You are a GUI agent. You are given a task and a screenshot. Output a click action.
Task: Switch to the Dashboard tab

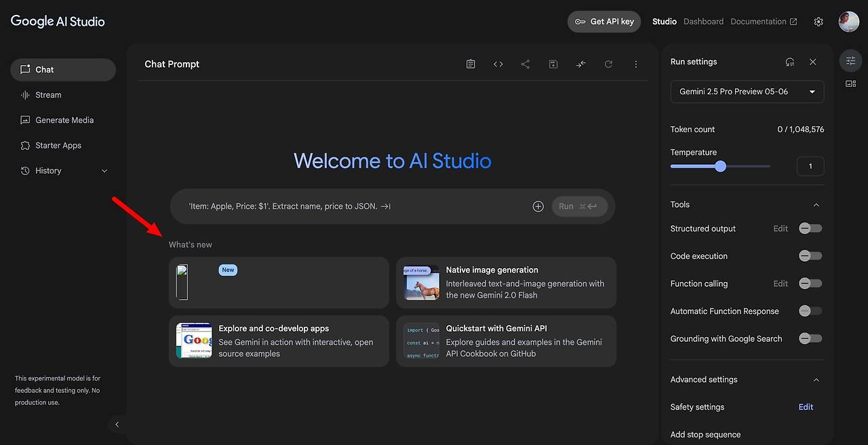(x=703, y=21)
